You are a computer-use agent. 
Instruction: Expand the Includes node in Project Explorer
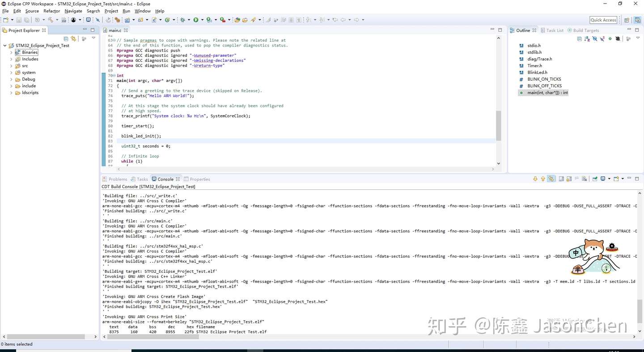11,59
